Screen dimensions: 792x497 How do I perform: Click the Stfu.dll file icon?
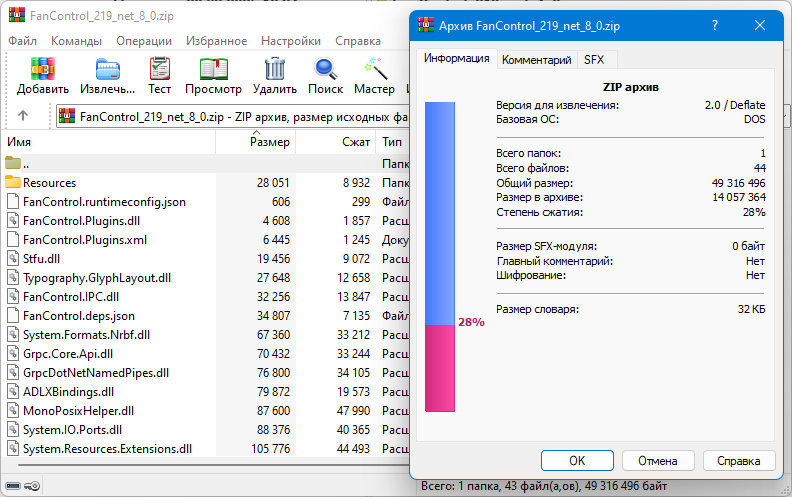point(13,259)
